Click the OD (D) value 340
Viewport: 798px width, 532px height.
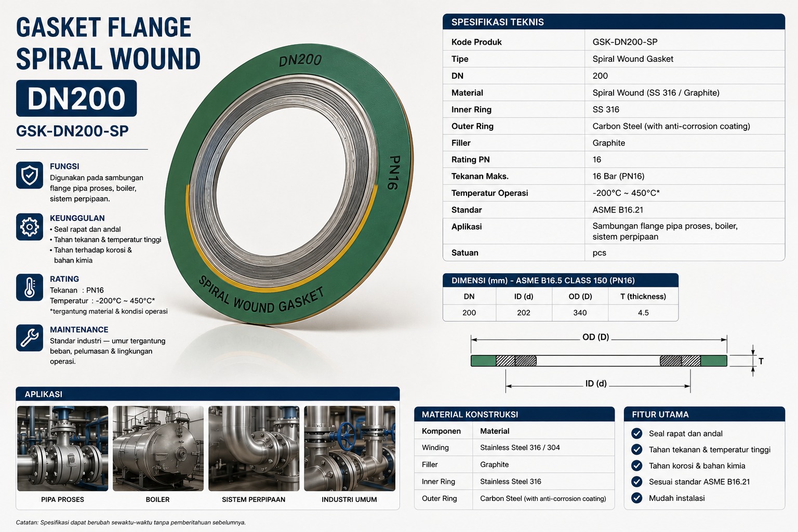[x=580, y=313]
